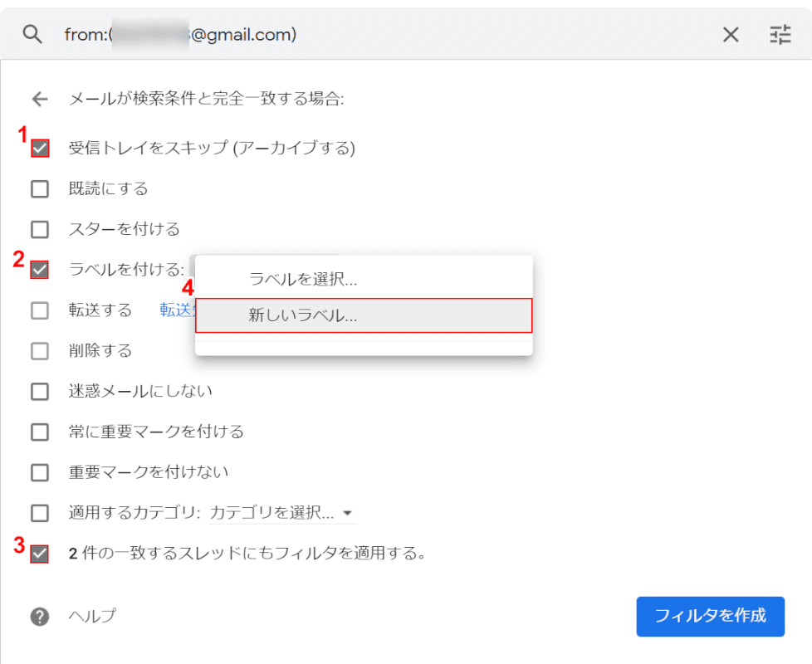Check the 常に重要マークを付ける checkbox
812x664 pixels.
tap(40, 432)
